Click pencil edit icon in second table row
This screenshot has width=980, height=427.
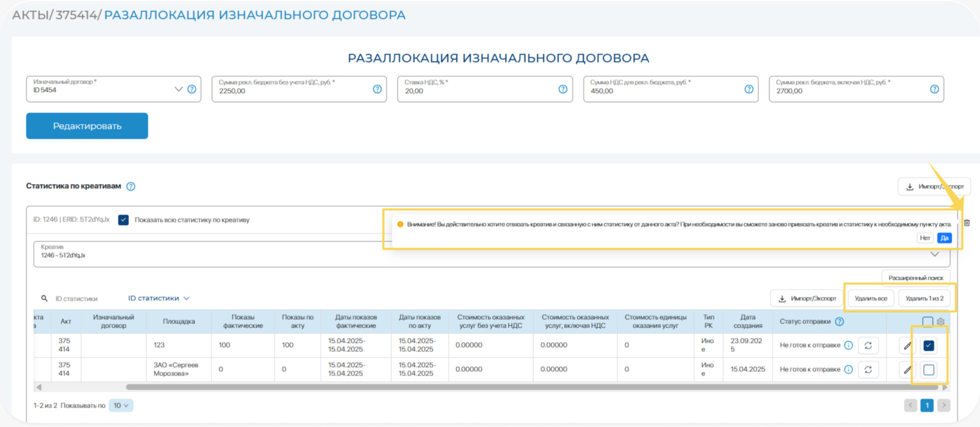(907, 370)
